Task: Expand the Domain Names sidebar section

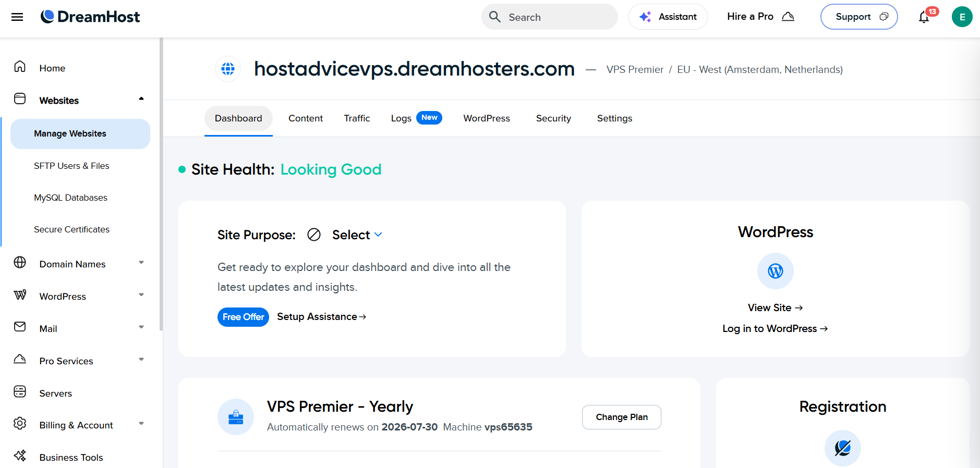Action: click(141, 263)
